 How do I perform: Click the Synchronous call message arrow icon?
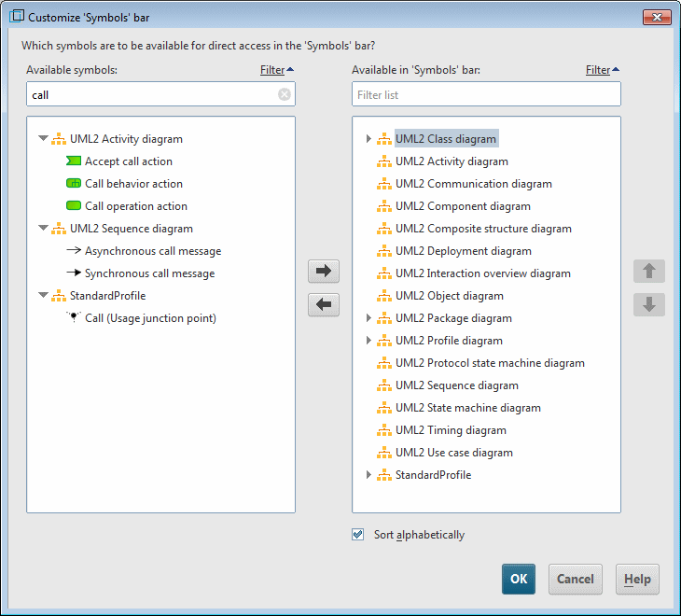coord(74,273)
